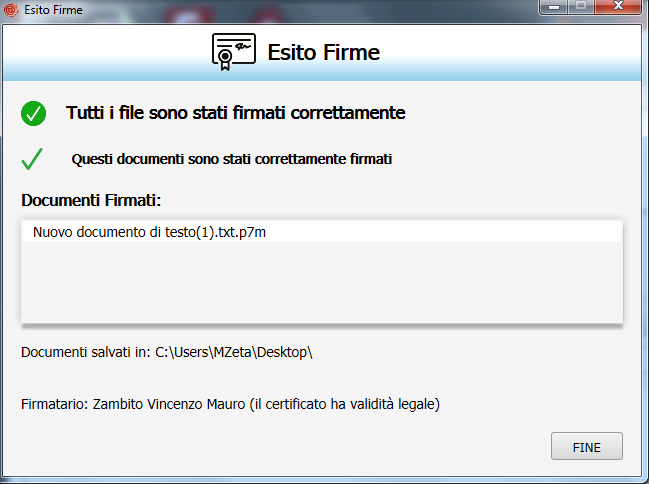
Task: Click the C:\Users\MZeta\Desktop\ save path
Action: pyautogui.click(x=235, y=352)
